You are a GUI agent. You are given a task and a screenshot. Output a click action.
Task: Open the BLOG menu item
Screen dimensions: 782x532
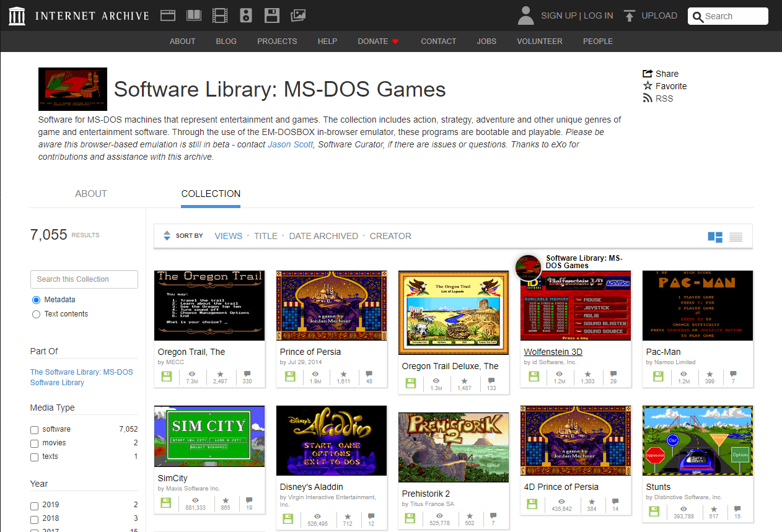click(226, 41)
